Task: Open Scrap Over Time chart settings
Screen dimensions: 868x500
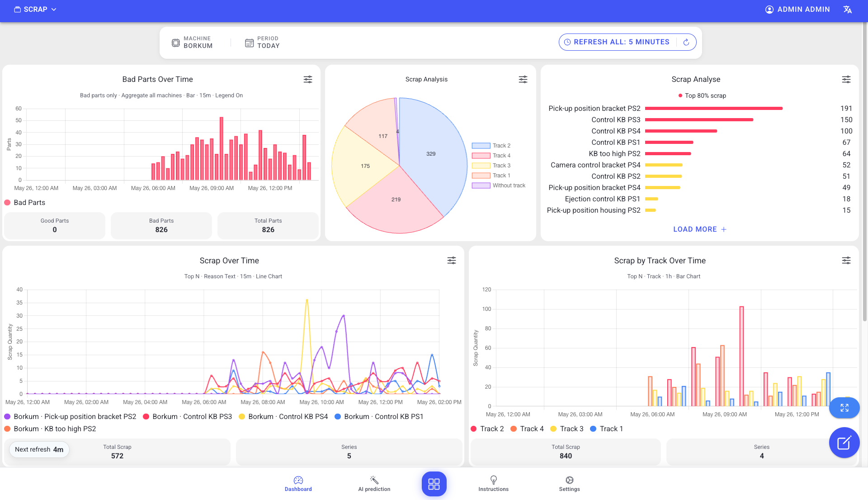Action: coord(452,260)
